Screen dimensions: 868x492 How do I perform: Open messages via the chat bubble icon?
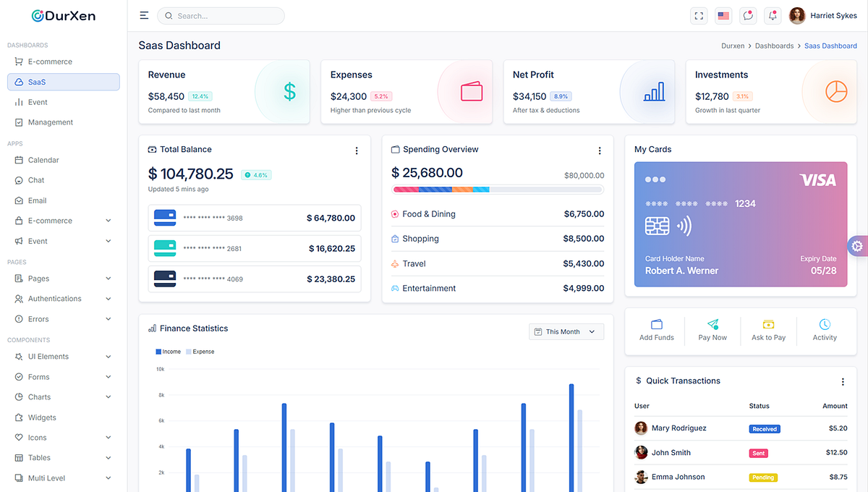[747, 15]
